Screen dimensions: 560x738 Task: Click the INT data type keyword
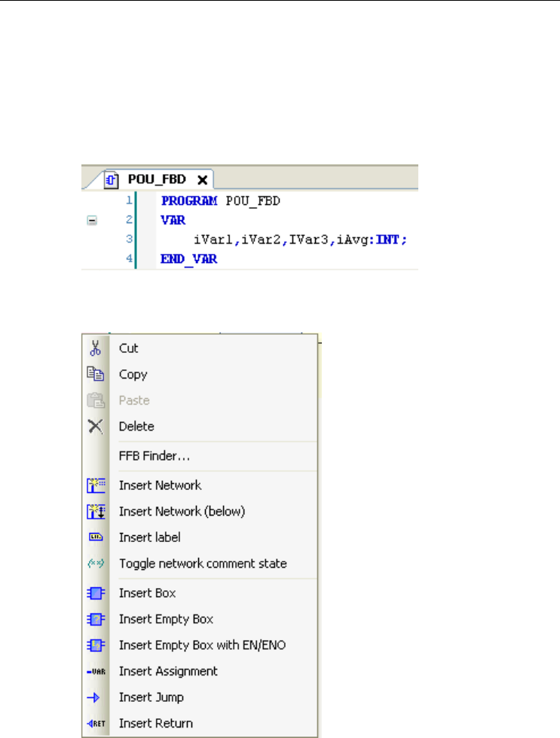(x=387, y=240)
